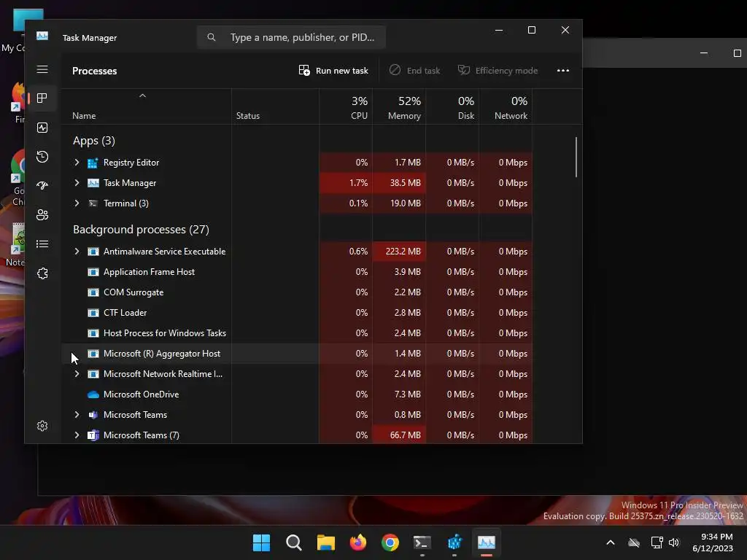This screenshot has height=560, width=747.
Task: Expand the Terminal (3) process group
Action: pyautogui.click(x=77, y=203)
